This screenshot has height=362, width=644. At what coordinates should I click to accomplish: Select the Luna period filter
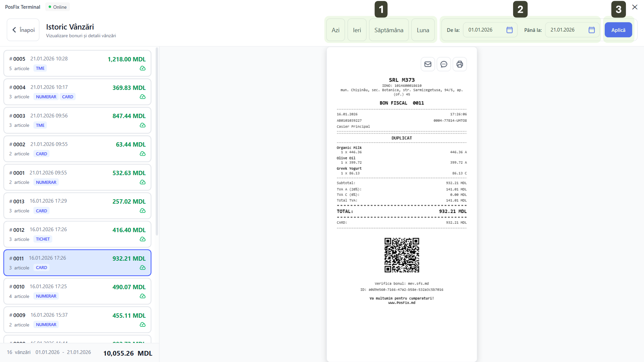423,30
